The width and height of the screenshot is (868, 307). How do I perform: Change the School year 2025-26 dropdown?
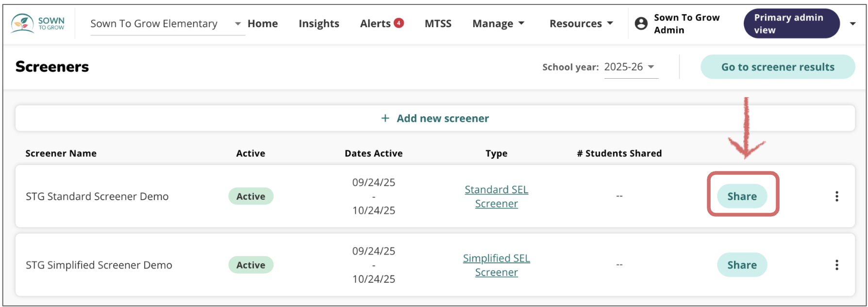click(630, 67)
